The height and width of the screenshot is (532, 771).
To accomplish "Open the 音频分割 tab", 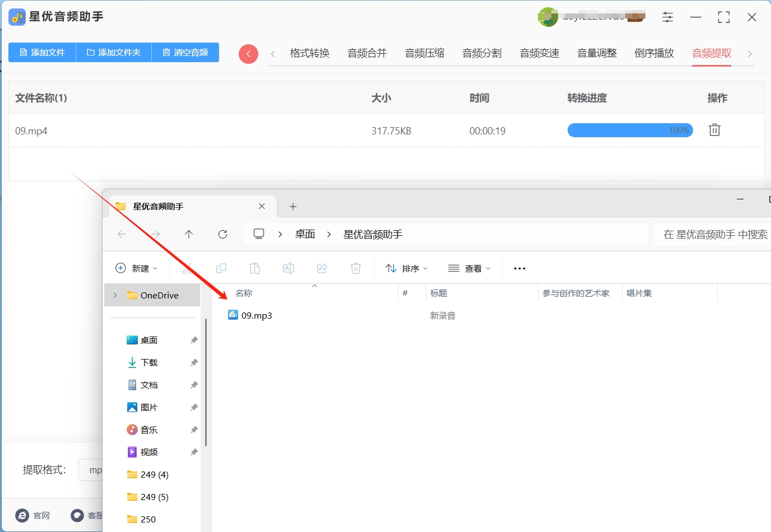I will pyautogui.click(x=482, y=53).
